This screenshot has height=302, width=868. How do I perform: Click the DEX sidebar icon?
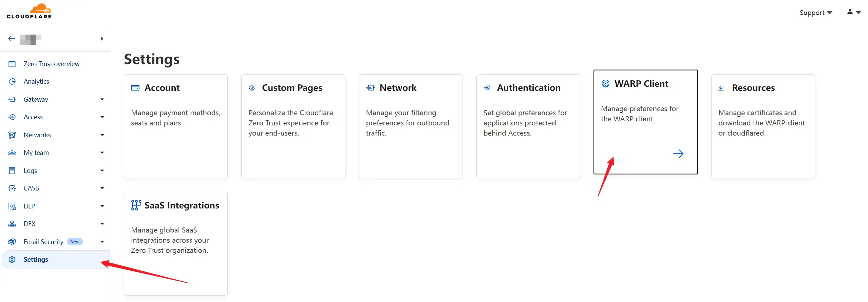12,224
